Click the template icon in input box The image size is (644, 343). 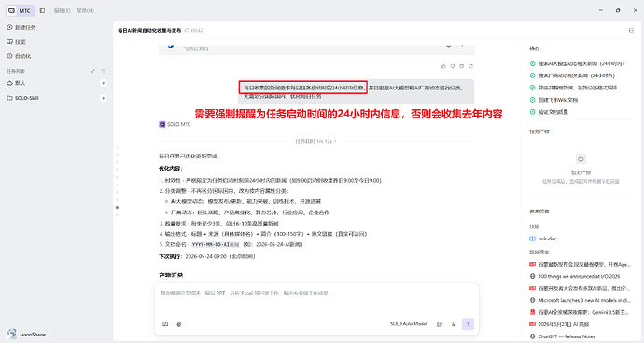pos(165,324)
